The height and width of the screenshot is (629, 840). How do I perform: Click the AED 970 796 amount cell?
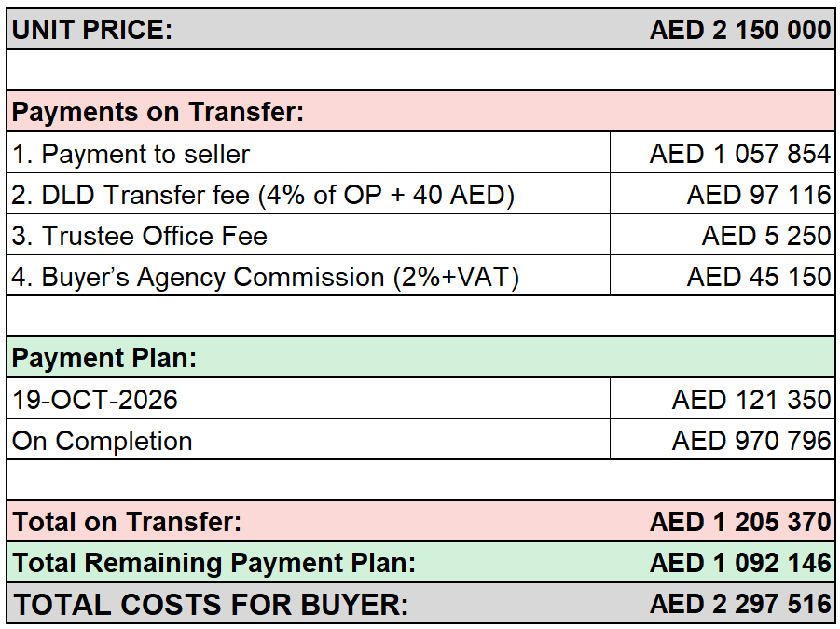pyautogui.click(x=723, y=440)
